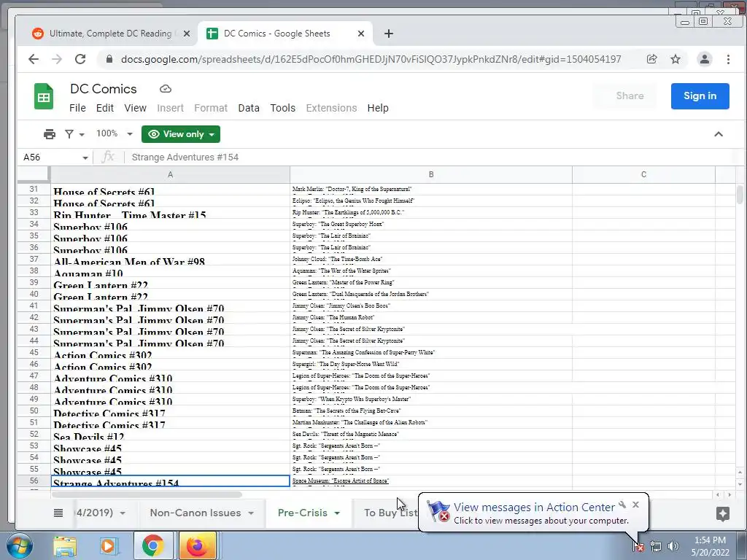Click the vertical scrollbar thumb
Viewport: 747px width, 560px height.
[x=740, y=195]
